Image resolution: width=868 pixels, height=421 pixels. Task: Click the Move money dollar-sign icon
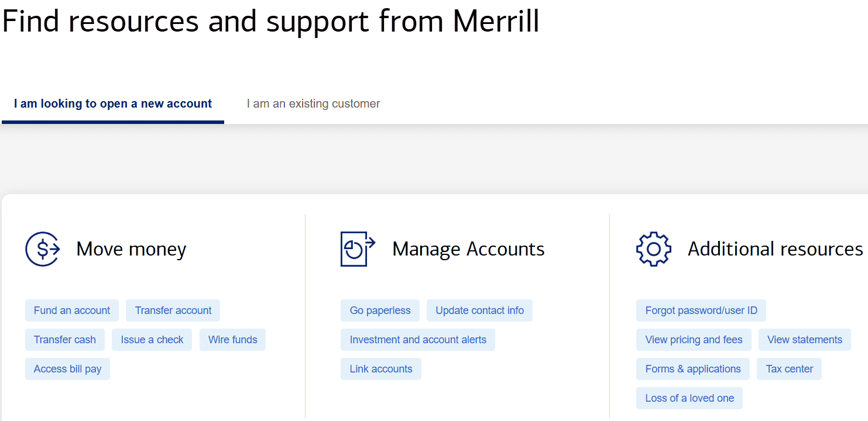coord(42,249)
